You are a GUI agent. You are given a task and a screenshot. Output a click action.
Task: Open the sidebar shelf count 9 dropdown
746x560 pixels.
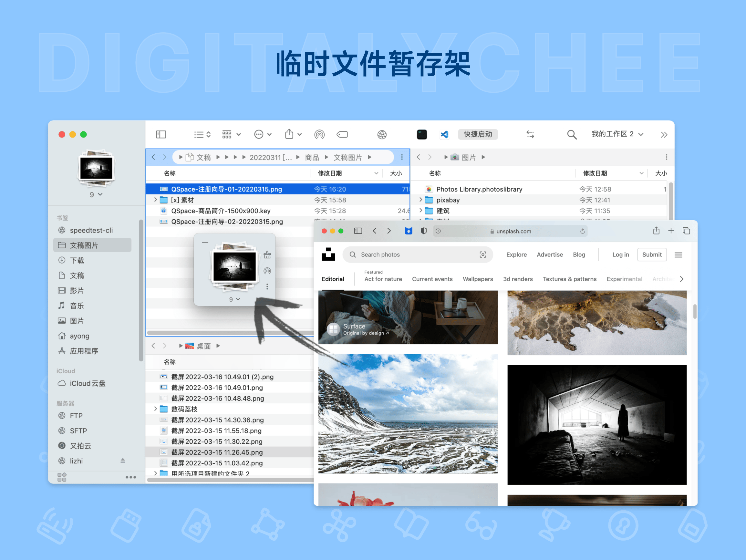click(x=96, y=195)
